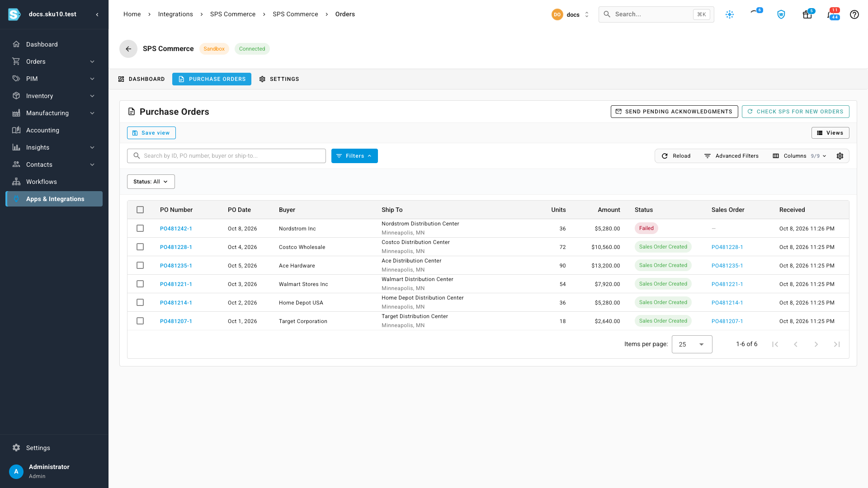
Task: Go to next page arrow
Action: pos(816,344)
